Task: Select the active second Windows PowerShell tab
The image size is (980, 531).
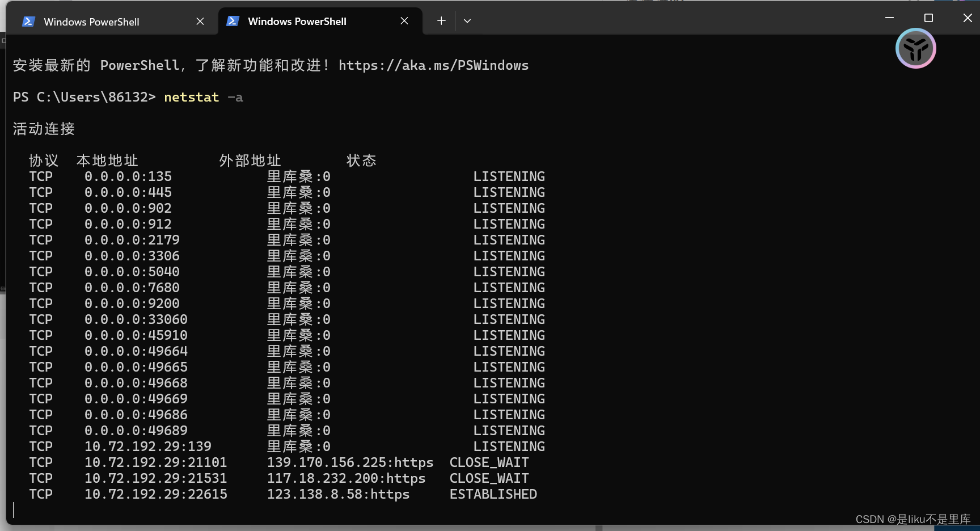Action: (320, 22)
